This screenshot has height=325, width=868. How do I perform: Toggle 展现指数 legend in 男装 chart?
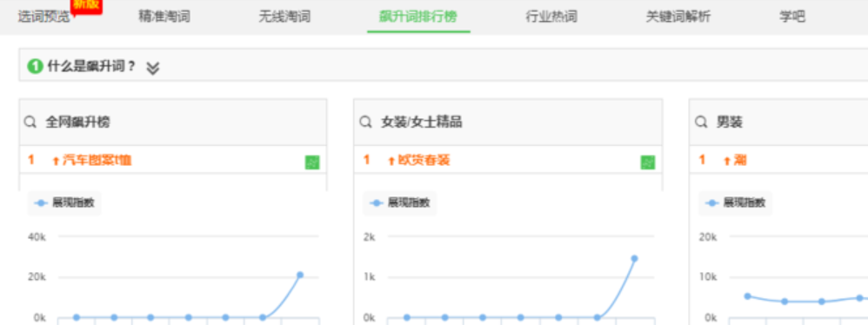coord(735,202)
